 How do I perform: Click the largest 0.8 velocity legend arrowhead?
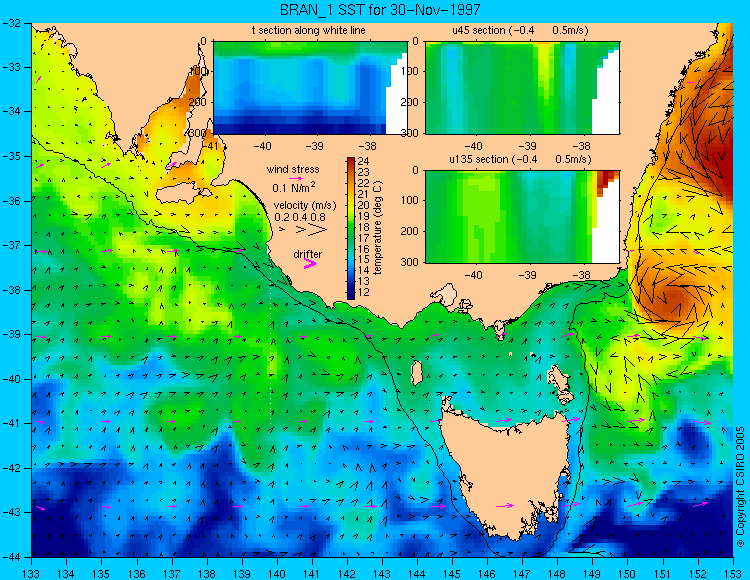[x=318, y=230]
